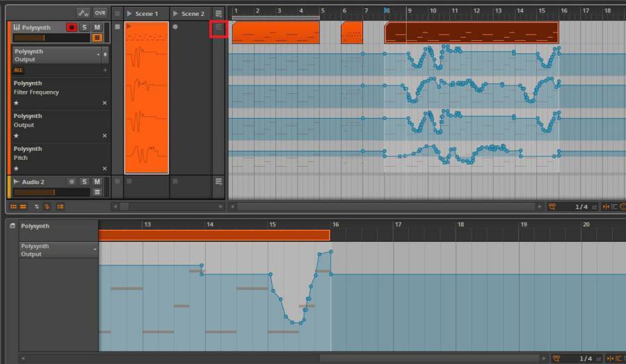Open the scenes menu icon beside Scene 2
The width and height of the screenshot is (626, 364).
tap(218, 13)
